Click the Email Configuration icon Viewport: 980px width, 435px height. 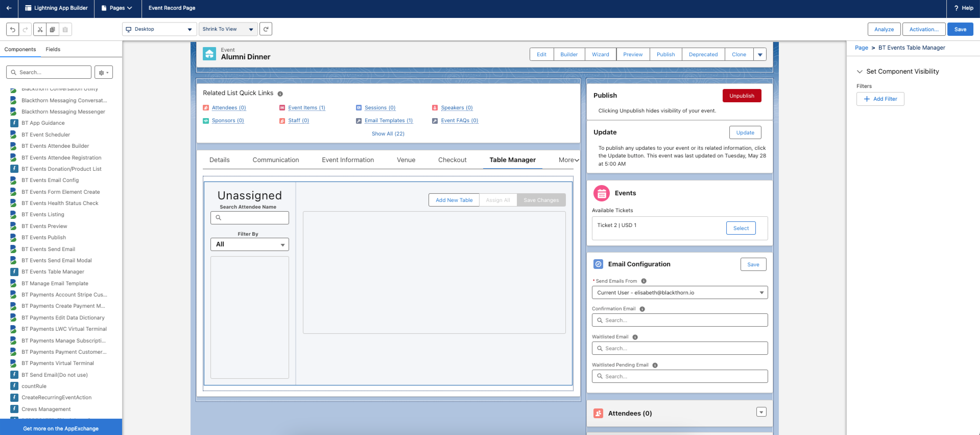598,264
